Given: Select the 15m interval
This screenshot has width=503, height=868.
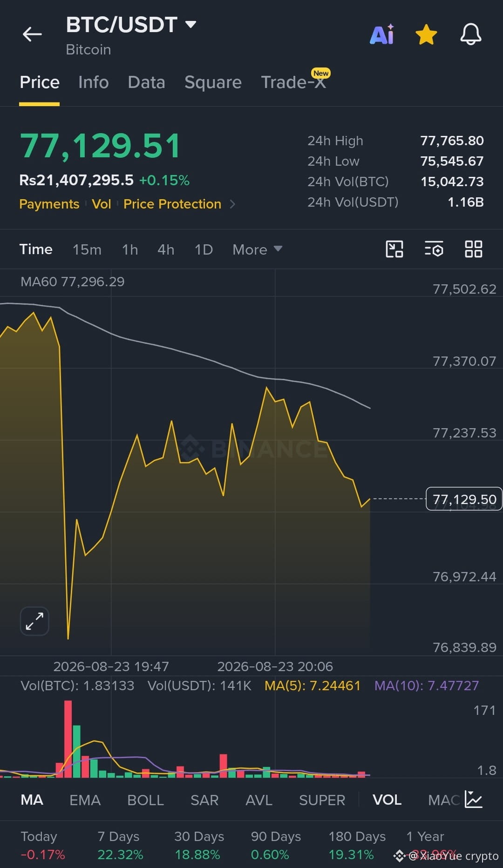Looking at the screenshot, I should [87, 249].
